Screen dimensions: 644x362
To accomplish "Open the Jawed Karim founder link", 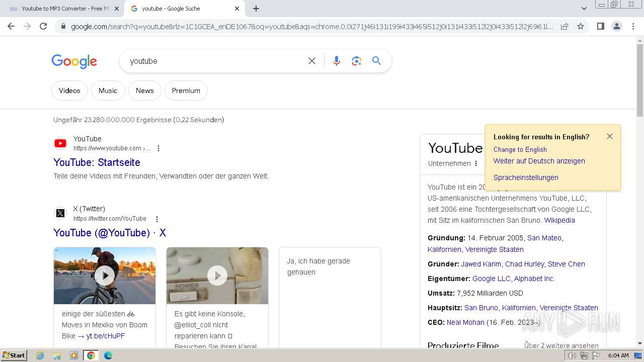I will [481, 264].
